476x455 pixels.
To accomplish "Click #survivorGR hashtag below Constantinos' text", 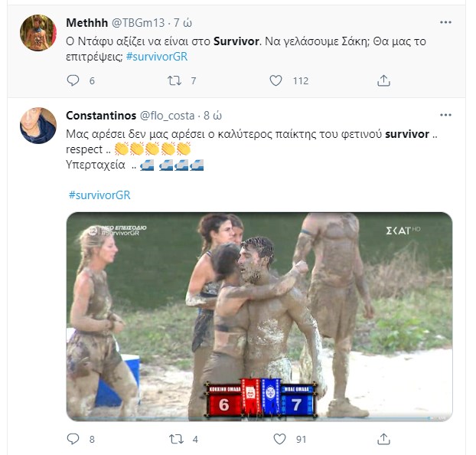I will coord(99,195).
